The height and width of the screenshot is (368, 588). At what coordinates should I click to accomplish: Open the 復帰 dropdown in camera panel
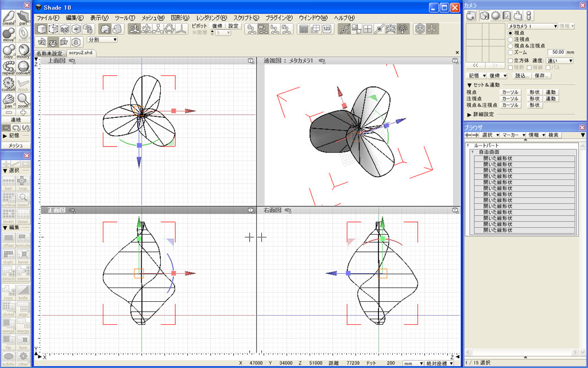(x=498, y=76)
